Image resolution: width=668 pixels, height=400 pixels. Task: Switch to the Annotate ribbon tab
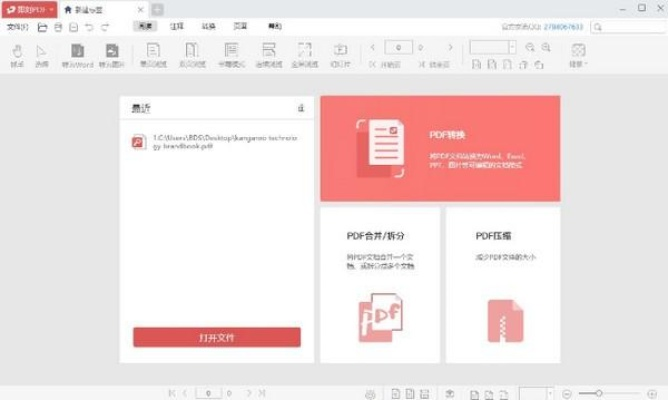tap(177, 26)
